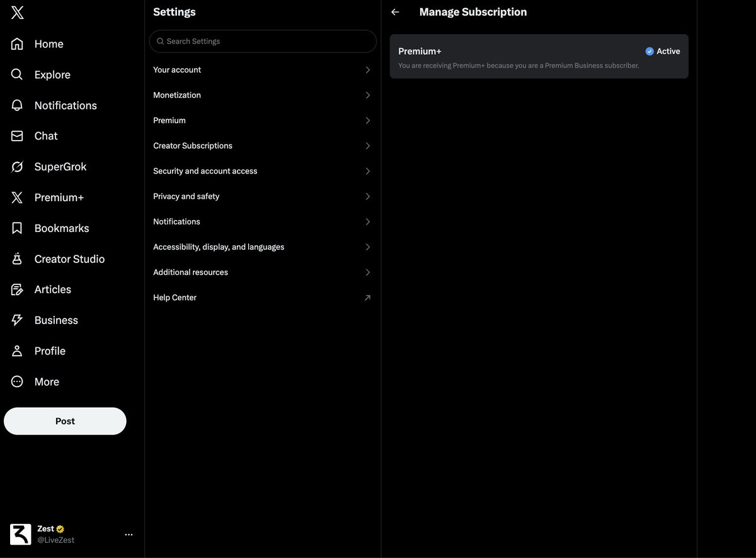The width and height of the screenshot is (756, 558).
Task: Expand Additional resources chevron
Action: click(368, 272)
